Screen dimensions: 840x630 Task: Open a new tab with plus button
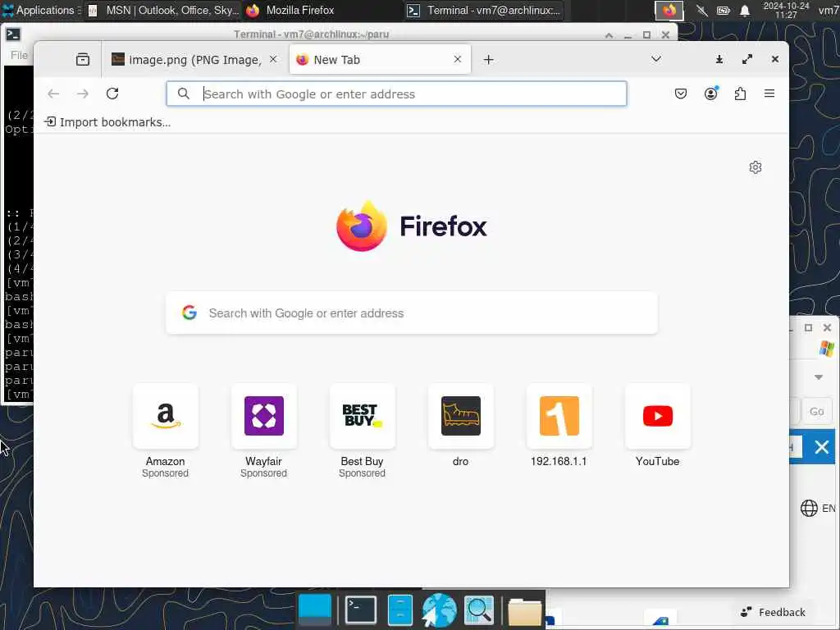(x=488, y=59)
